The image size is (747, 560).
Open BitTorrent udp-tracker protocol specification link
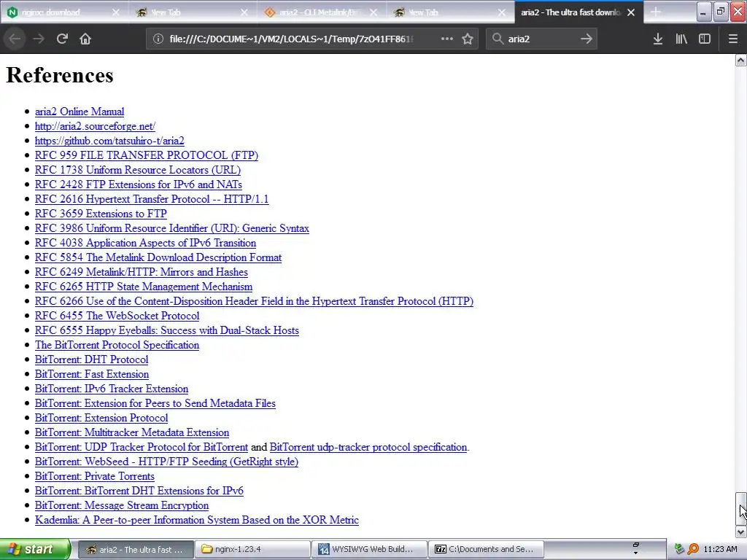[x=368, y=447]
